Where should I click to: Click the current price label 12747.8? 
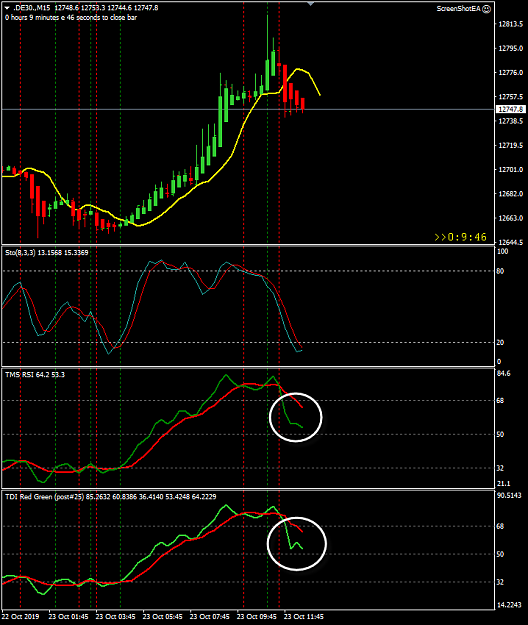(510, 109)
